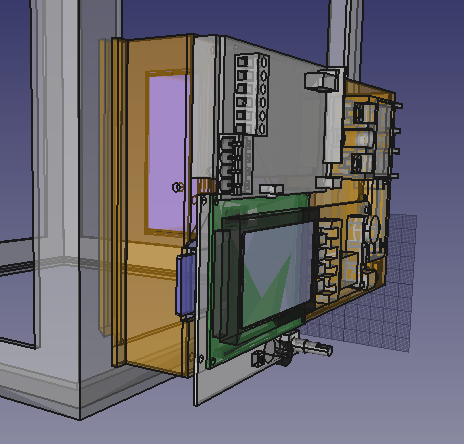Click the small white connector below the grey plate
464x444 pixels.
coord(271,190)
